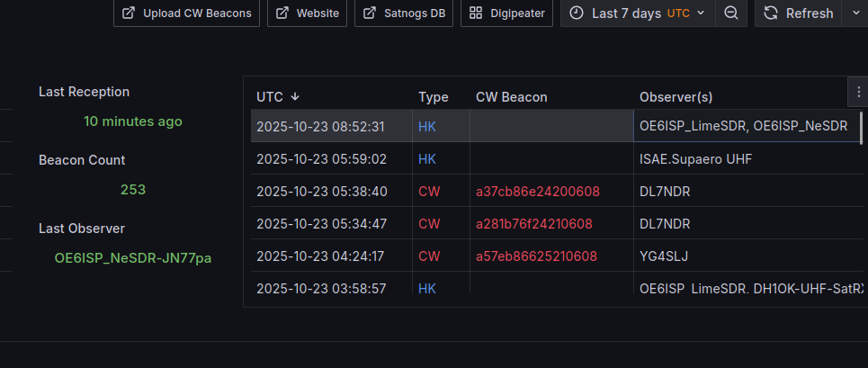Screen dimensions: 868x368
Task: Click the clock icon in time picker
Action: [x=577, y=13]
